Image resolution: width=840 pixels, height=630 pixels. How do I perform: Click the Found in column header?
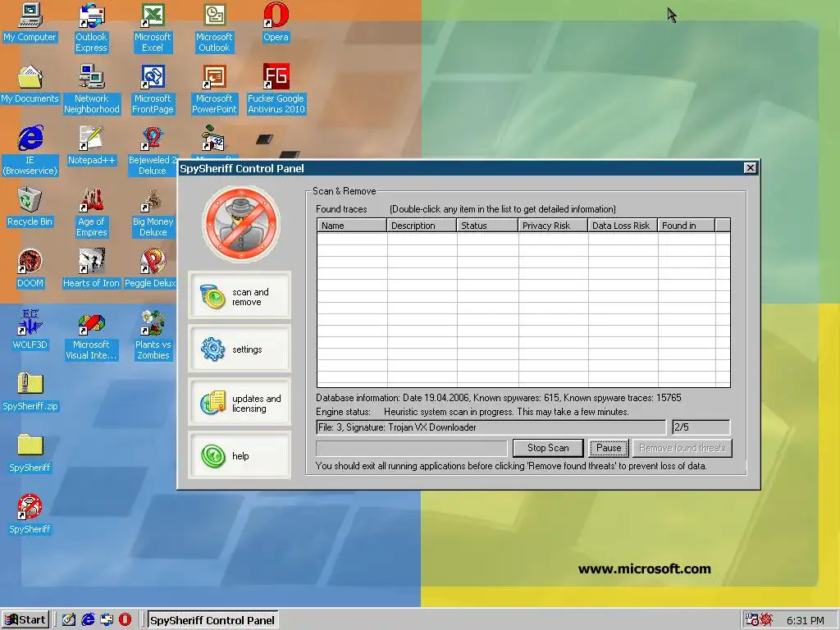[687, 226]
